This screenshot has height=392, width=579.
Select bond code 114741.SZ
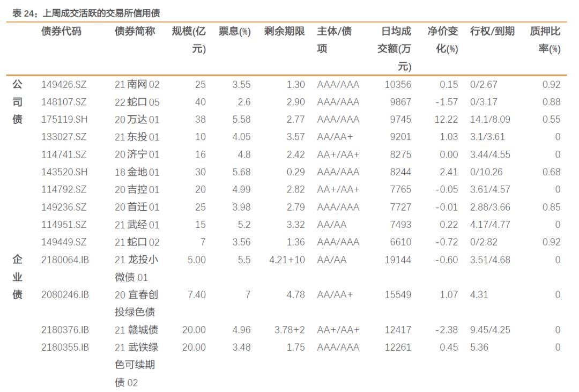point(64,154)
